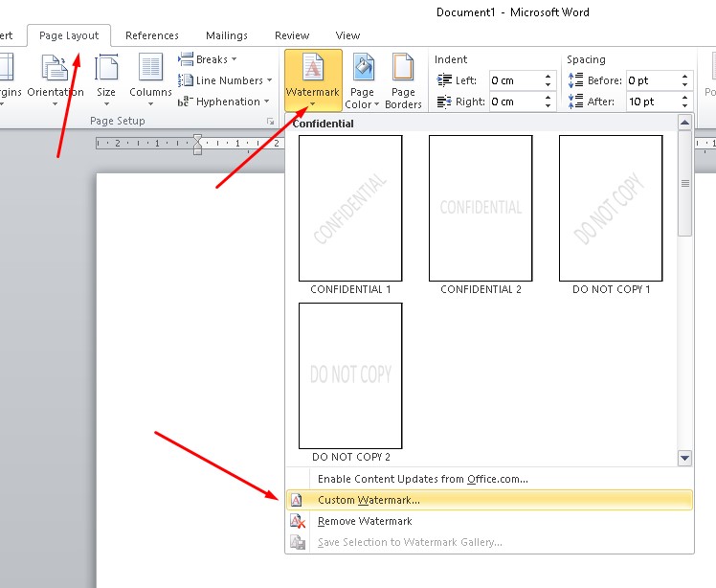Click the gallery scroll down arrow

coord(684,458)
